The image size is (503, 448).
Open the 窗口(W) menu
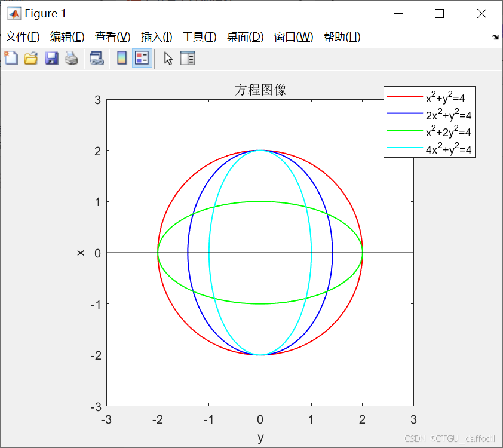(293, 37)
